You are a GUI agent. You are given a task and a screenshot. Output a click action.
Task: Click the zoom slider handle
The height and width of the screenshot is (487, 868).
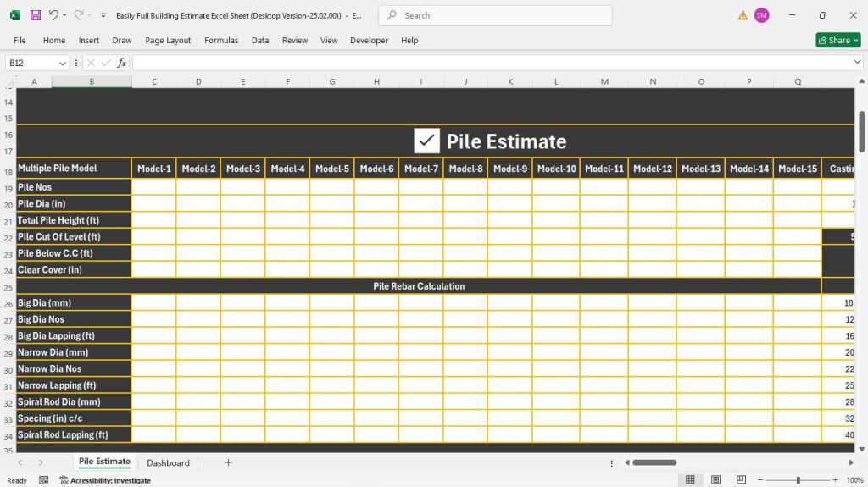tap(798, 480)
